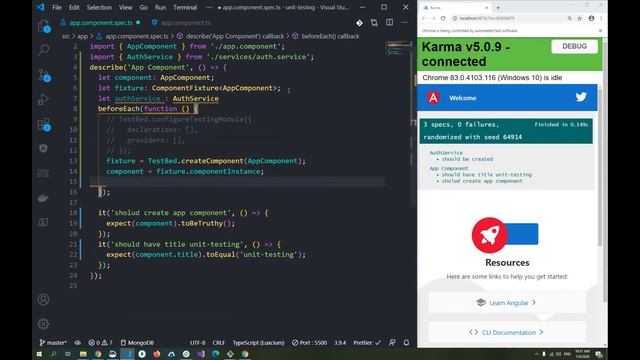Screen dimensions: 640x360
Task: Dismiss the automated test software infobar
Action: tap(600, 31)
